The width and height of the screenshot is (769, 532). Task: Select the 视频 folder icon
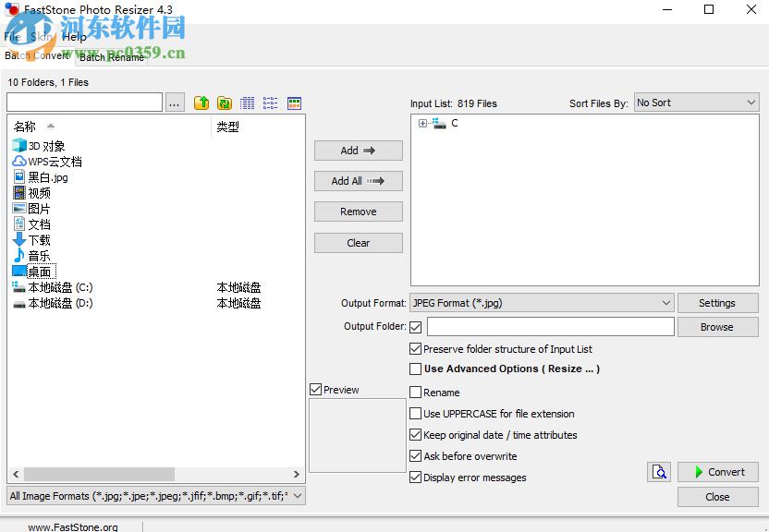(x=19, y=192)
